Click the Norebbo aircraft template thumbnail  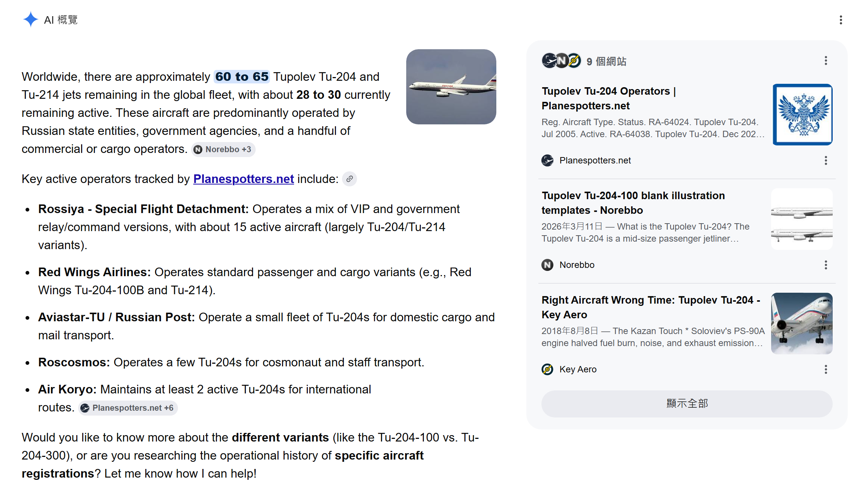802,219
